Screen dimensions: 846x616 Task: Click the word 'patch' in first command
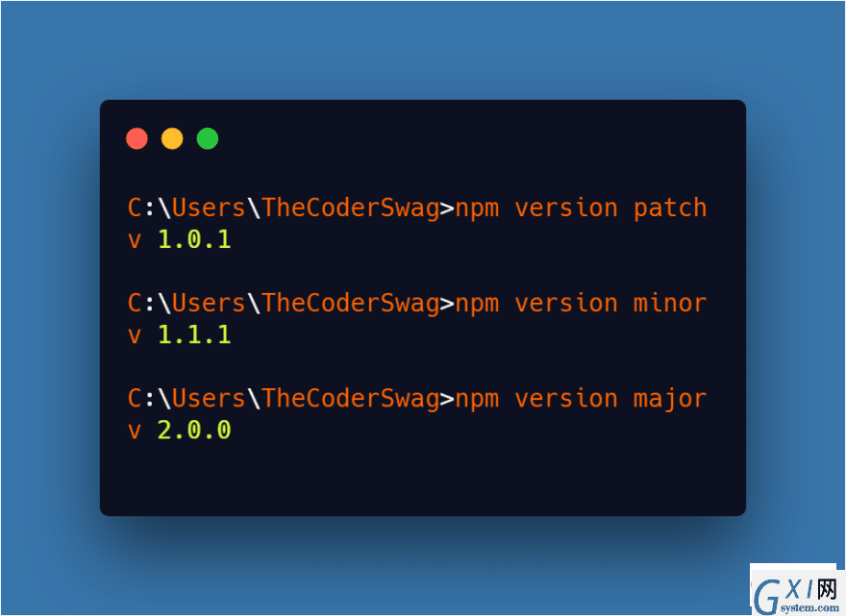[x=670, y=209]
